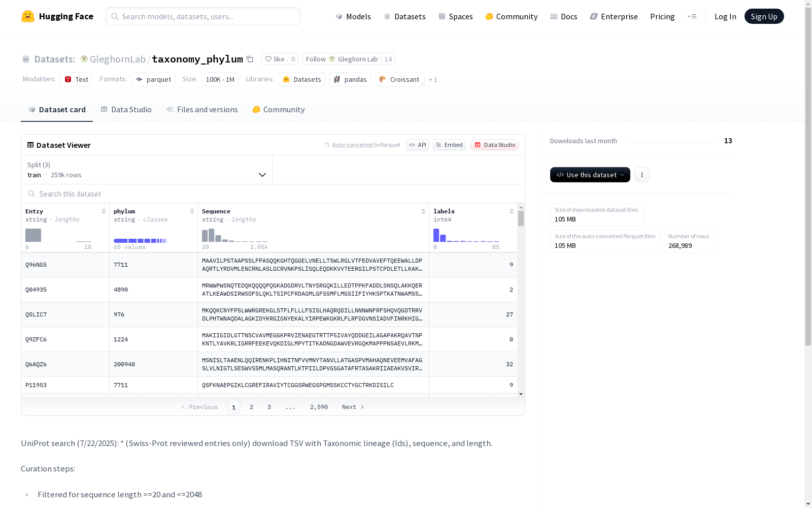Click the phylum class distribution bar

(x=141, y=241)
